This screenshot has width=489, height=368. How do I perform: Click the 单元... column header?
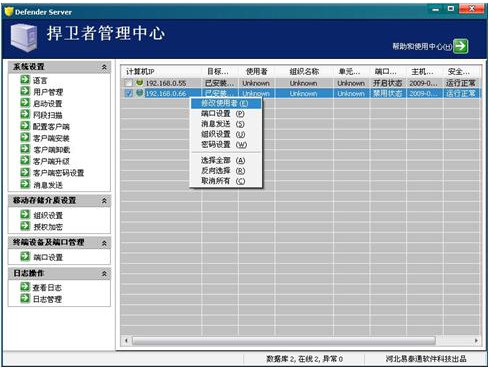[x=352, y=71]
